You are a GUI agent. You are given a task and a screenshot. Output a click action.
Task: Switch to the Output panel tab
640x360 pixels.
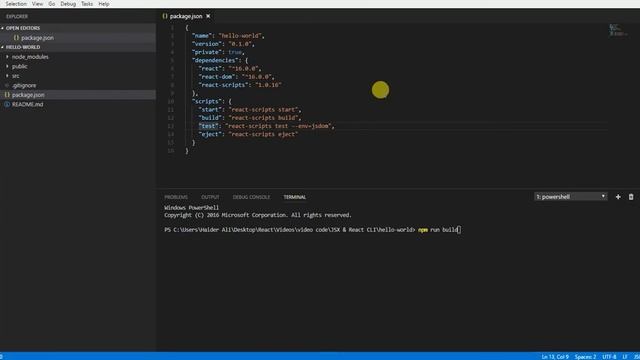pyautogui.click(x=210, y=197)
